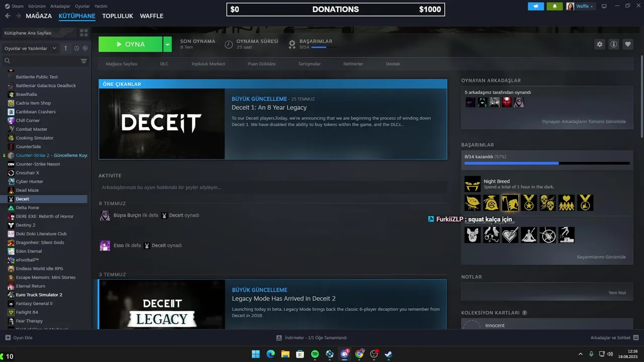Click Oynayan Arkadaşların Tümünü Görüntüle link
Viewport: 644px width, 362px height.
[584, 122]
